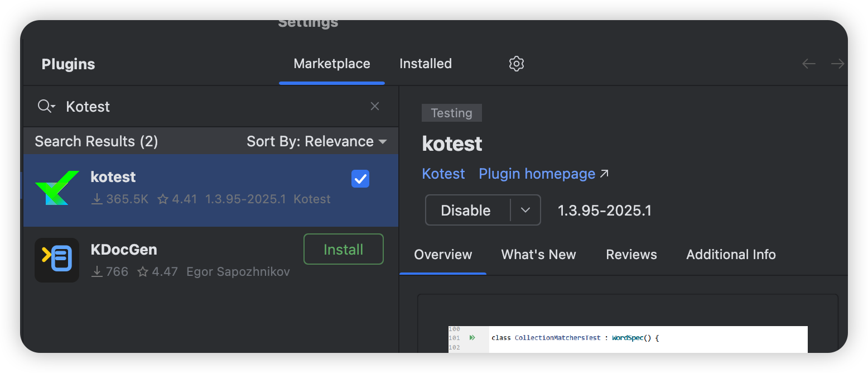Click the KDocGen plugin logo icon
The width and height of the screenshot is (868, 373).
click(x=57, y=260)
